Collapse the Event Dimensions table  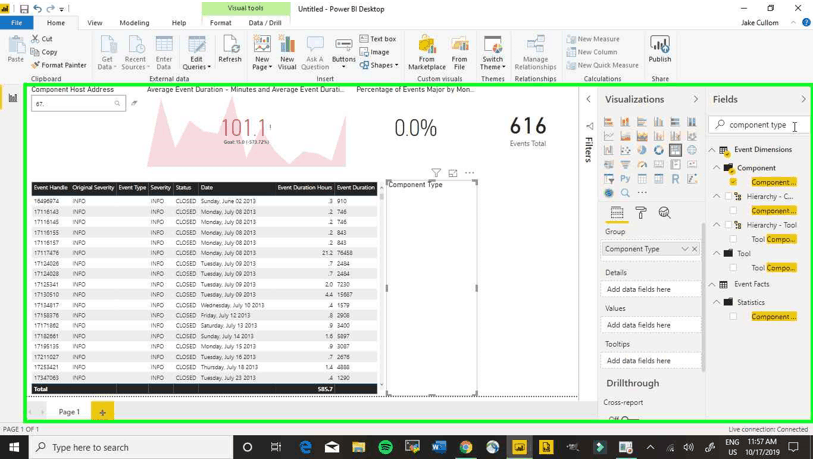pos(712,150)
